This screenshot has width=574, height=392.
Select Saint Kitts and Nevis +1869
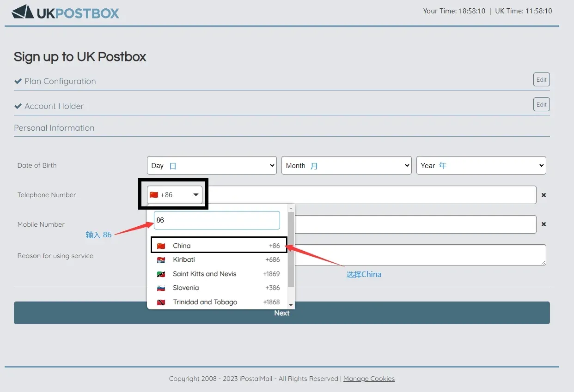tap(218, 274)
